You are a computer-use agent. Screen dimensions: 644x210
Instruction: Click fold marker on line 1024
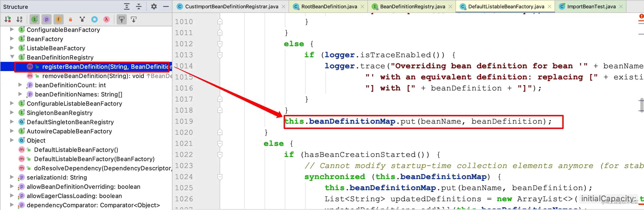coord(220,177)
